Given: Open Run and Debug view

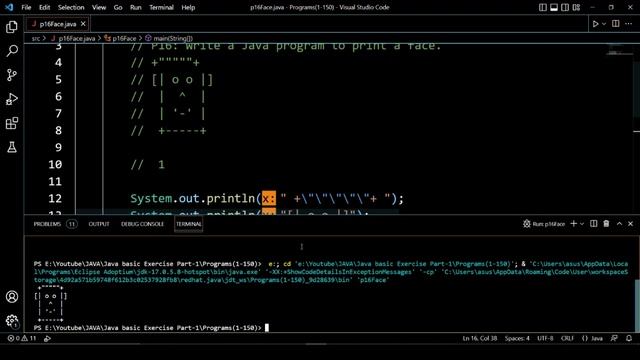Looking at the screenshot, I should coord(12,99).
